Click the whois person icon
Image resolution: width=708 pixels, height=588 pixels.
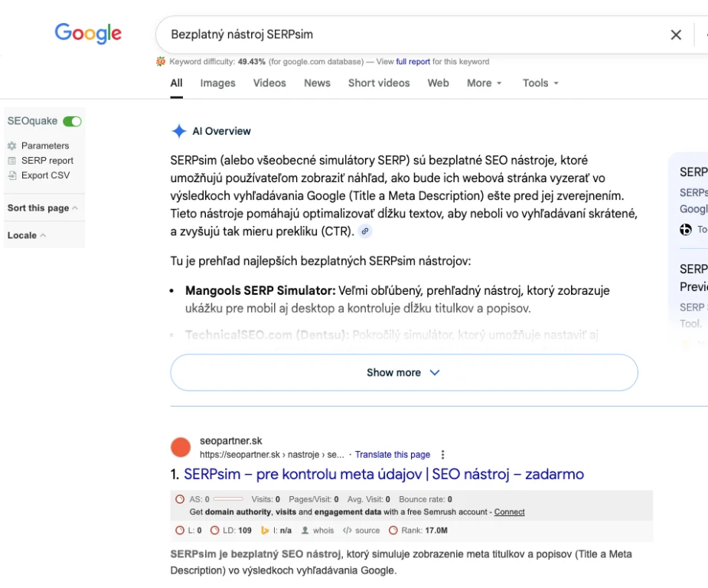(x=305, y=530)
